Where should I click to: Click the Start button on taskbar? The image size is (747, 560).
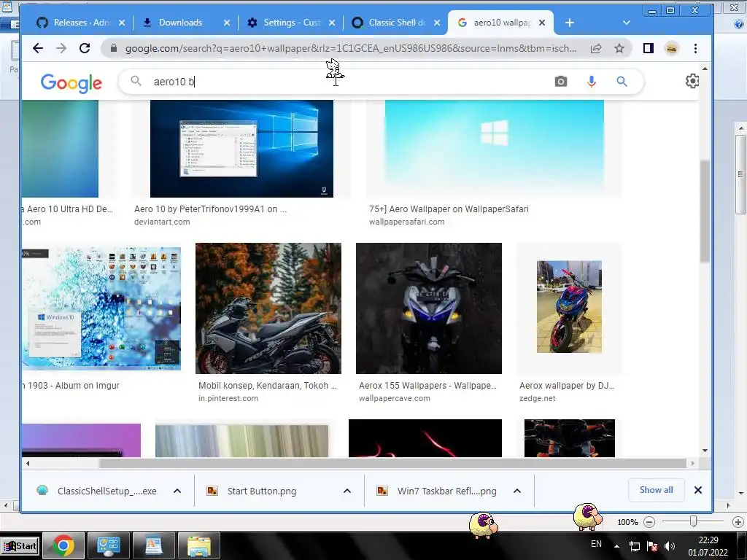click(x=20, y=545)
